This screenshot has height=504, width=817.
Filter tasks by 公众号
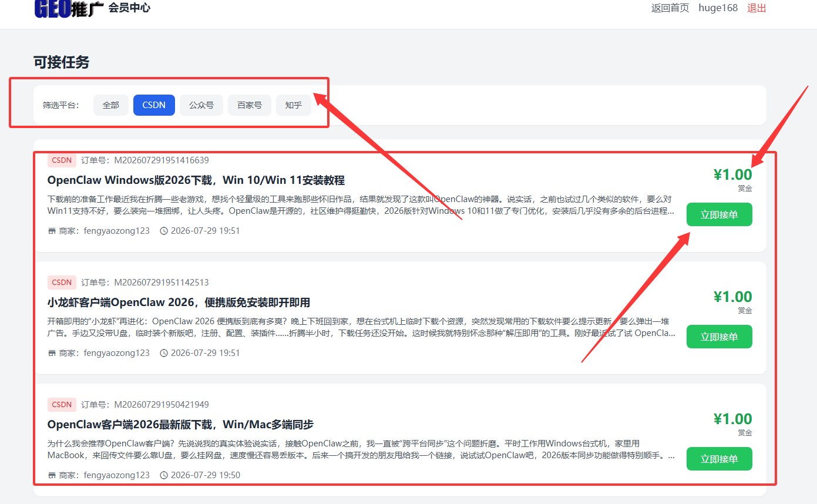pyautogui.click(x=201, y=105)
